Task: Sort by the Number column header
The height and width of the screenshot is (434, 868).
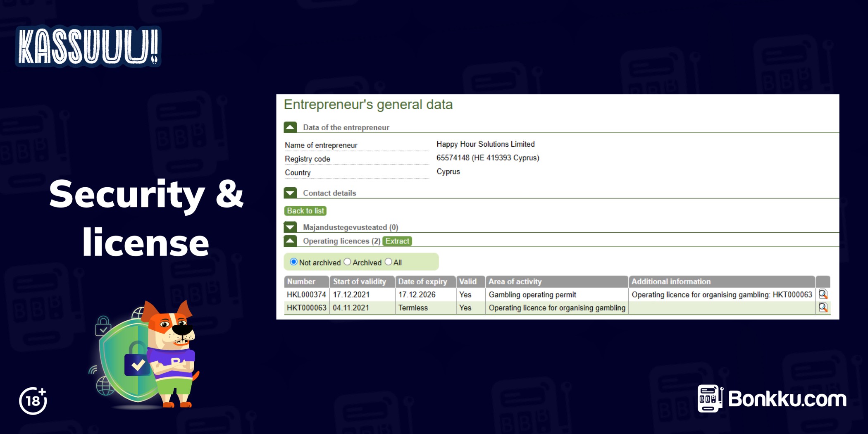Action: pos(301,281)
